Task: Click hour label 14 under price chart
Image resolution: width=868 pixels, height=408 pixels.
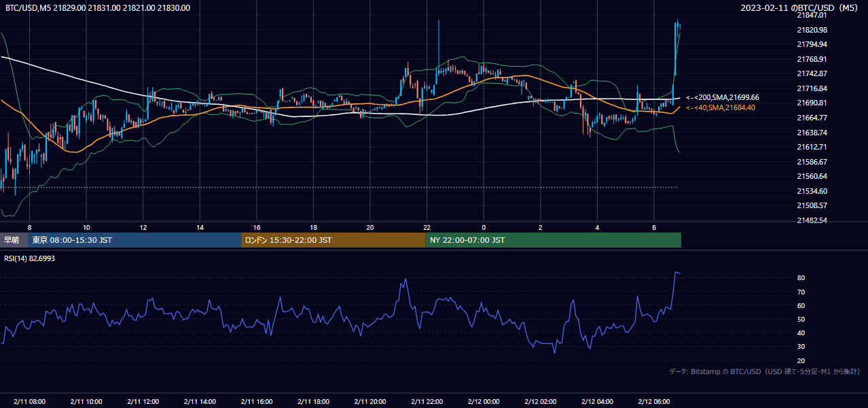Action: 200,226
